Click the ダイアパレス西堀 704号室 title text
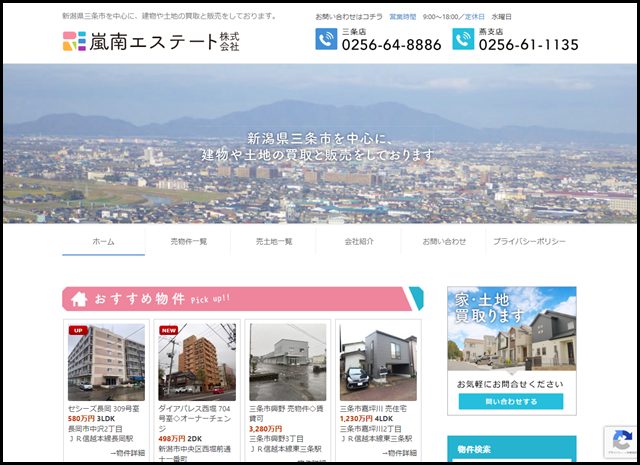The image size is (640, 465). (x=195, y=418)
